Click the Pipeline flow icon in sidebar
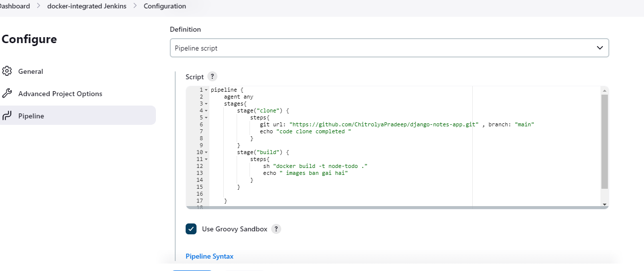Screen dimensions: 644x271 [x=7, y=116]
